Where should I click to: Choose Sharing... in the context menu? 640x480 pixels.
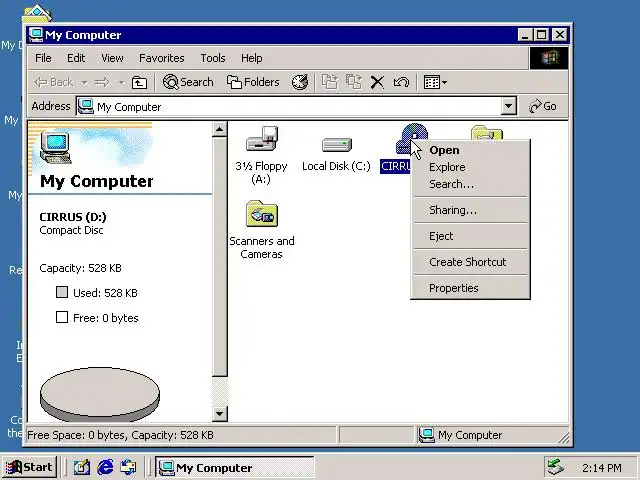470,210
